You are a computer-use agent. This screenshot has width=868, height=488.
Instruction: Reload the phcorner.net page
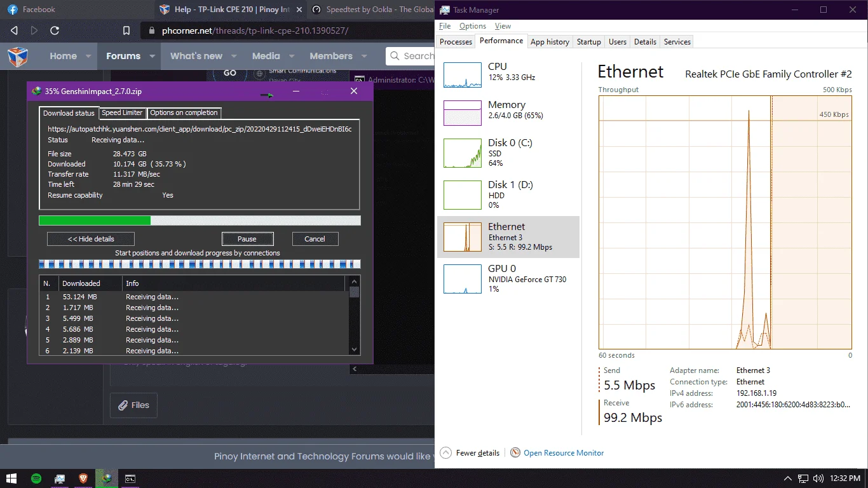pos(55,30)
